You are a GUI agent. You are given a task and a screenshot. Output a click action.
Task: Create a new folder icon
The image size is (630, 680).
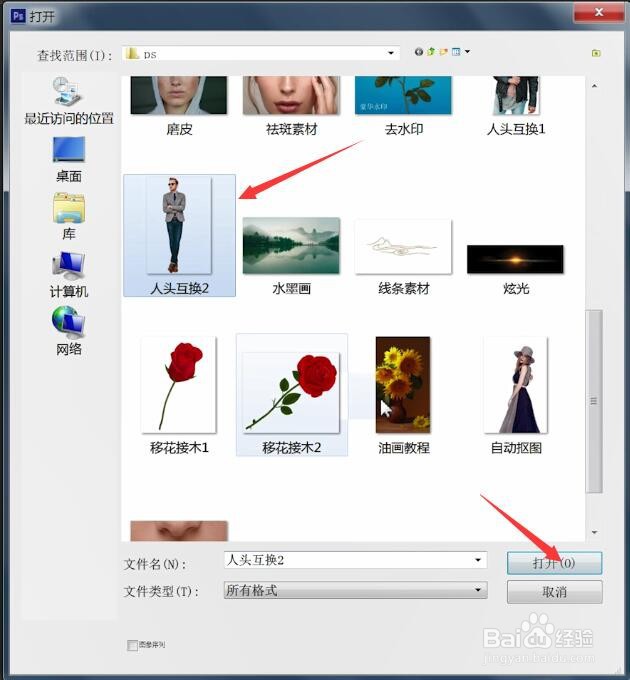pos(443,52)
